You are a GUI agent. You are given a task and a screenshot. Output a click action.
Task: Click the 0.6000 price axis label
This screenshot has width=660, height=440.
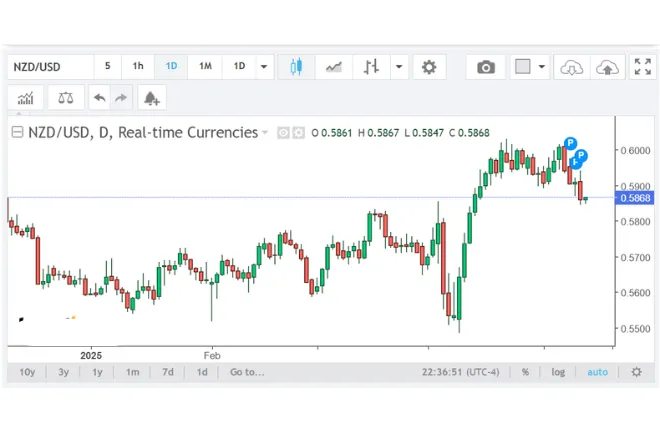[636, 151]
